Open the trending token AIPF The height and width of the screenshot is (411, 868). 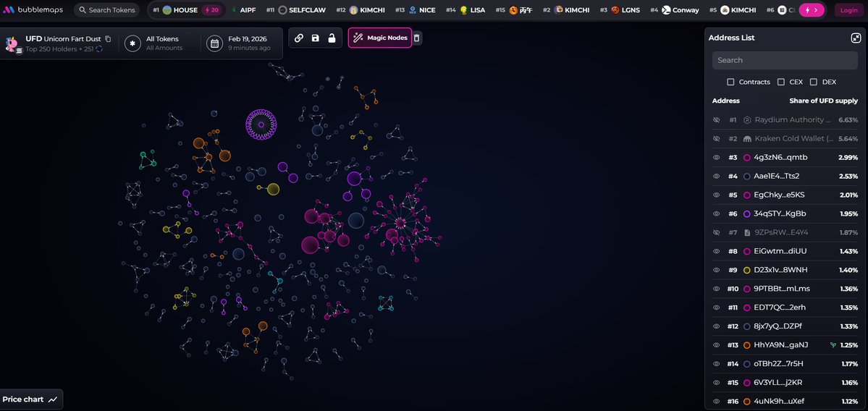pos(243,10)
